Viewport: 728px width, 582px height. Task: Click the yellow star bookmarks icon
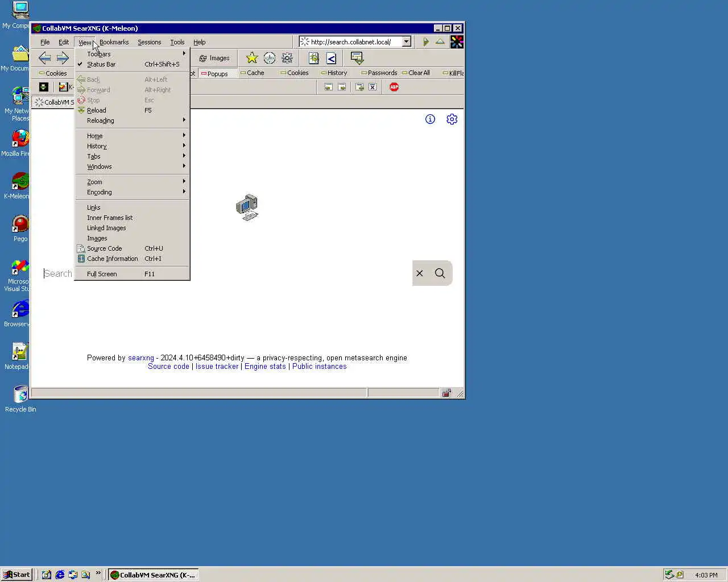pyautogui.click(x=252, y=58)
